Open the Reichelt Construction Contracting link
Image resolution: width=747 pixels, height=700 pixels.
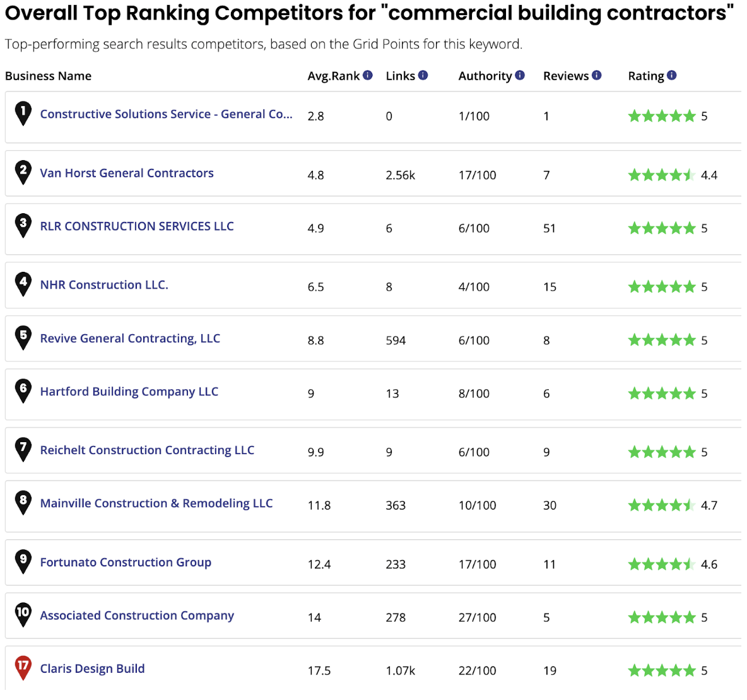[x=147, y=450]
